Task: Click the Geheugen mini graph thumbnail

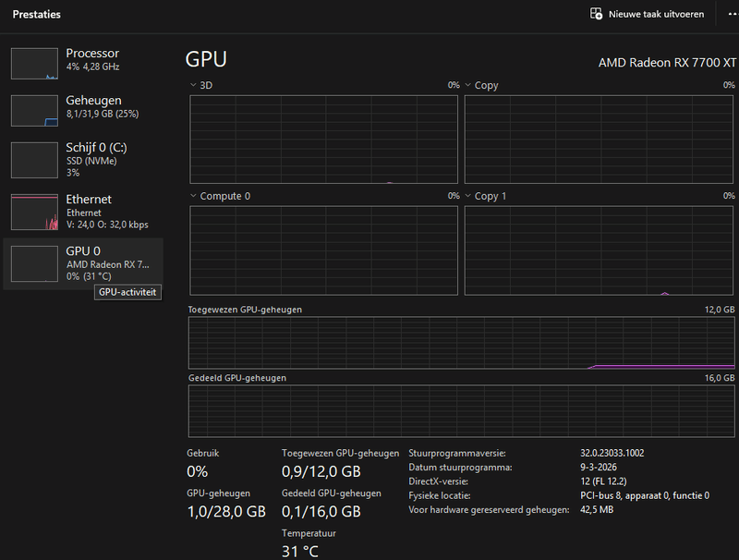Action: tap(34, 111)
